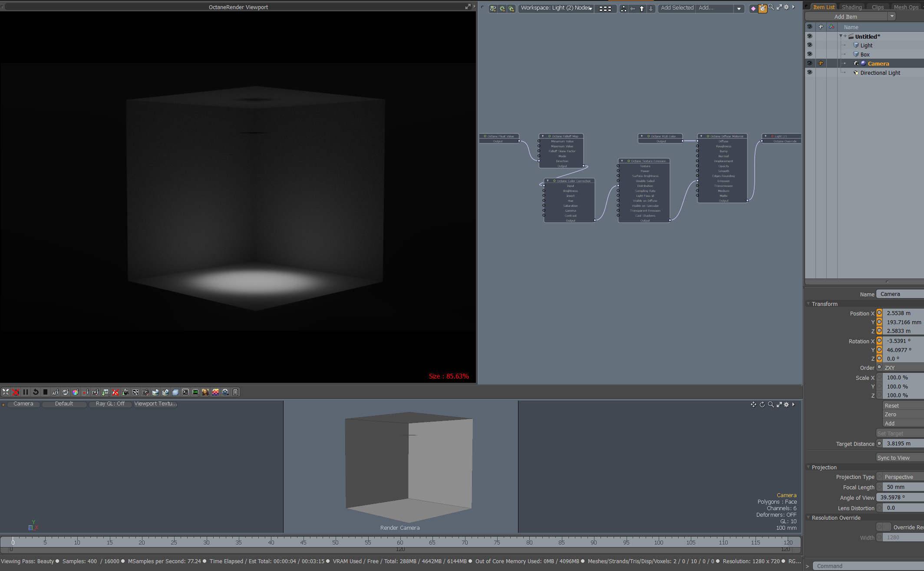The width and height of the screenshot is (924, 571).
Task: Click the Add Selected button
Action: [676, 8]
